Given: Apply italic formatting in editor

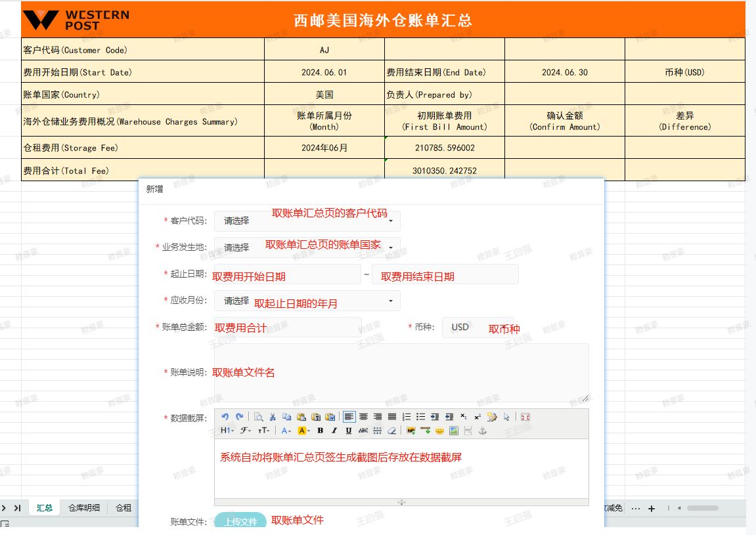Looking at the screenshot, I should click(334, 431).
